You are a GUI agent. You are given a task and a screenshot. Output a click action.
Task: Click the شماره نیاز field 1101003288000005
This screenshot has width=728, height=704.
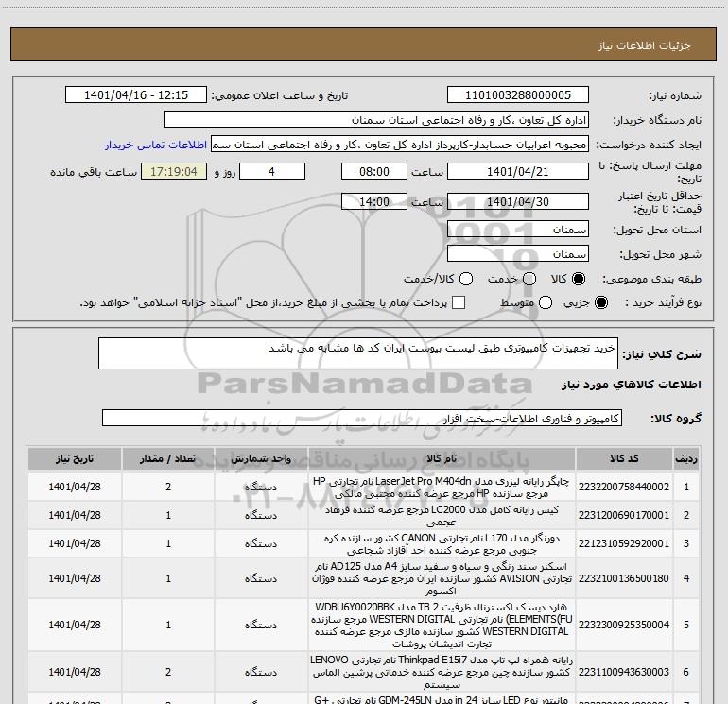(x=518, y=95)
